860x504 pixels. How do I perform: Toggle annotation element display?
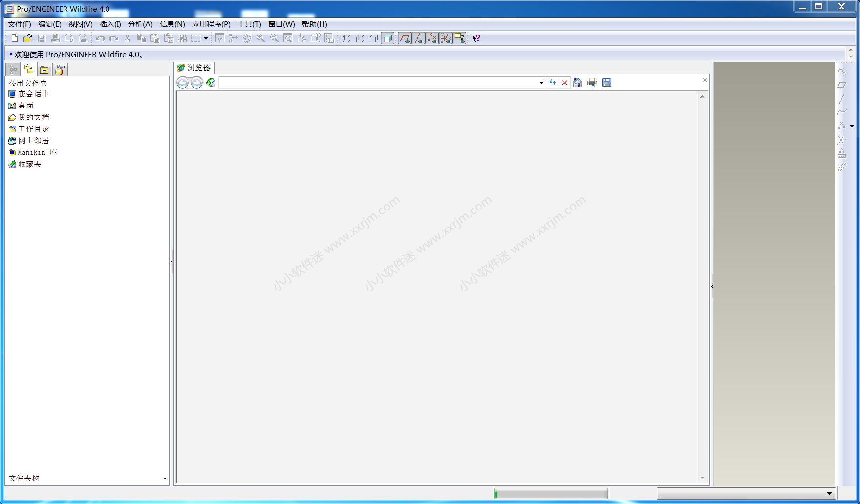459,38
